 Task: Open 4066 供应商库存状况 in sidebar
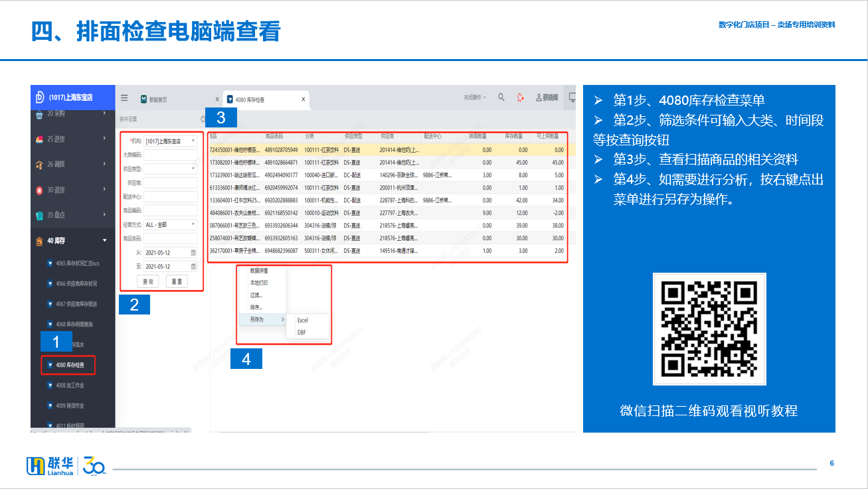[x=76, y=283]
